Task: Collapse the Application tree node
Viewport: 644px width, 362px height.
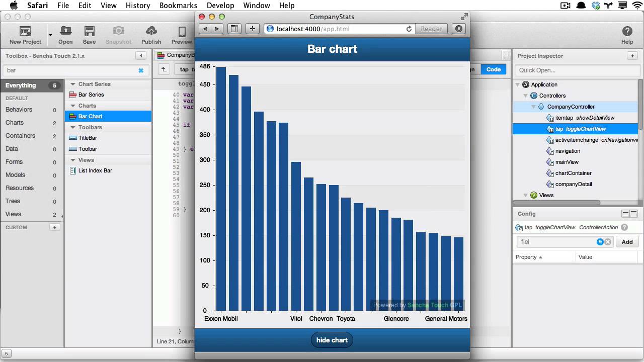Action: [x=518, y=84]
